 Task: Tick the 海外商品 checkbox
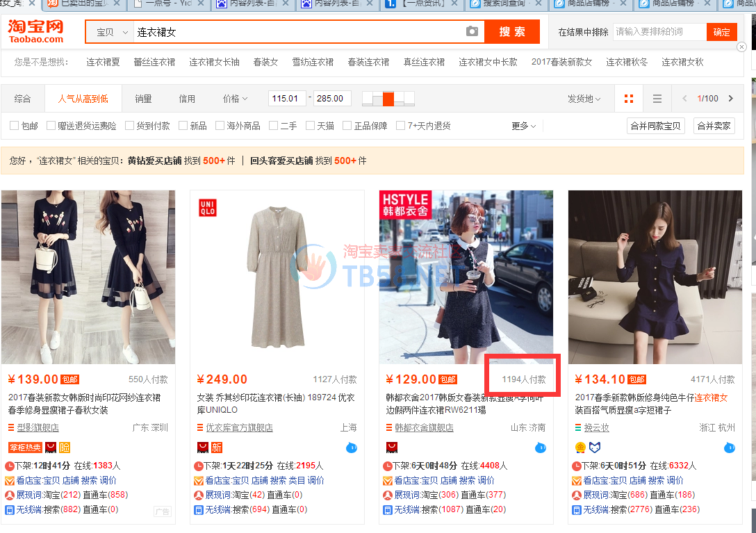click(x=220, y=126)
